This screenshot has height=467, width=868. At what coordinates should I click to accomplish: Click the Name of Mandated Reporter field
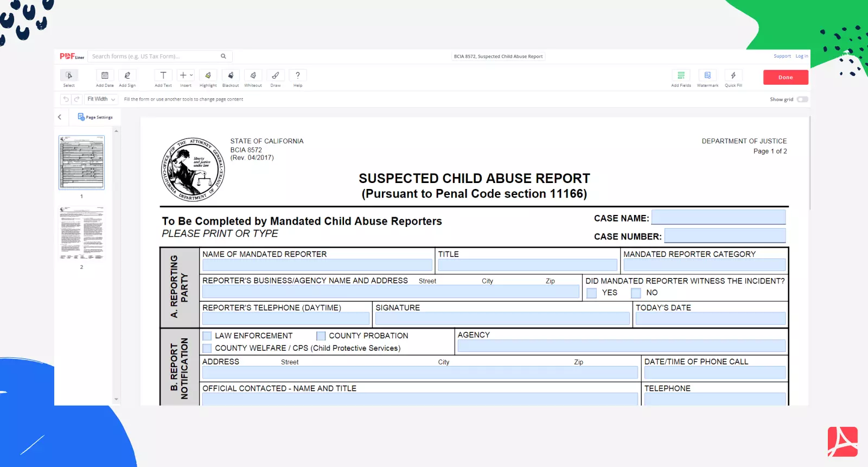317,265
